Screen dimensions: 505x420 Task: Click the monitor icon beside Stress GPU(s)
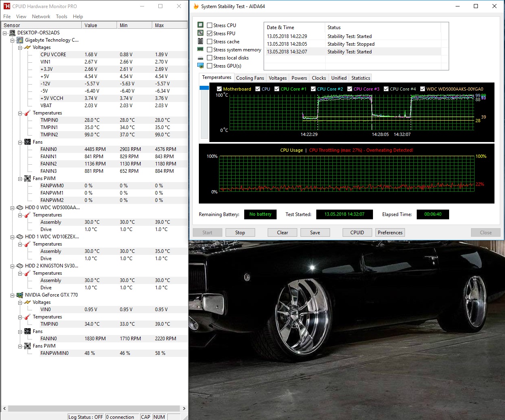pos(200,66)
